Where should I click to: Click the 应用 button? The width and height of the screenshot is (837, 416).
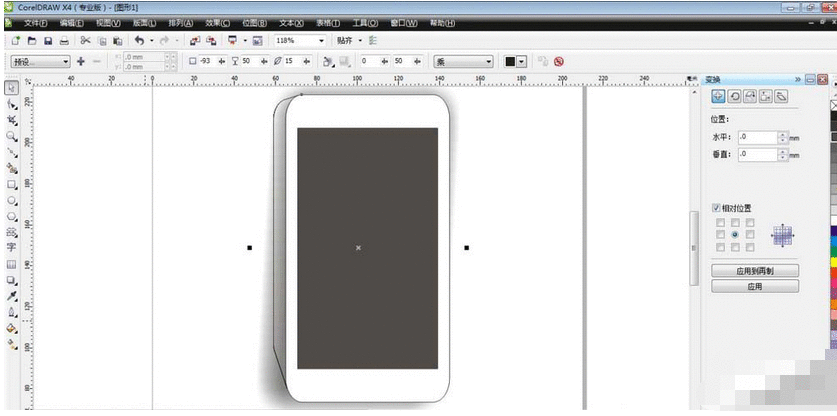pyautogui.click(x=754, y=286)
